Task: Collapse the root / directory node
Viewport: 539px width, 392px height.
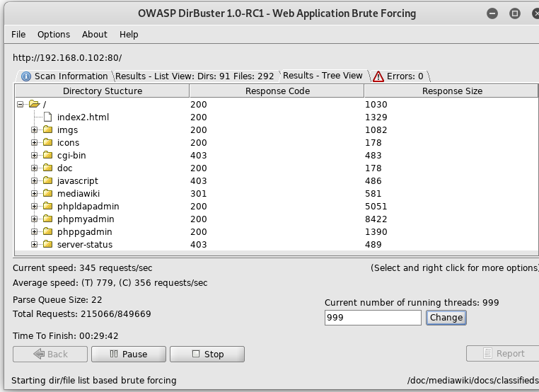Action: pos(21,104)
